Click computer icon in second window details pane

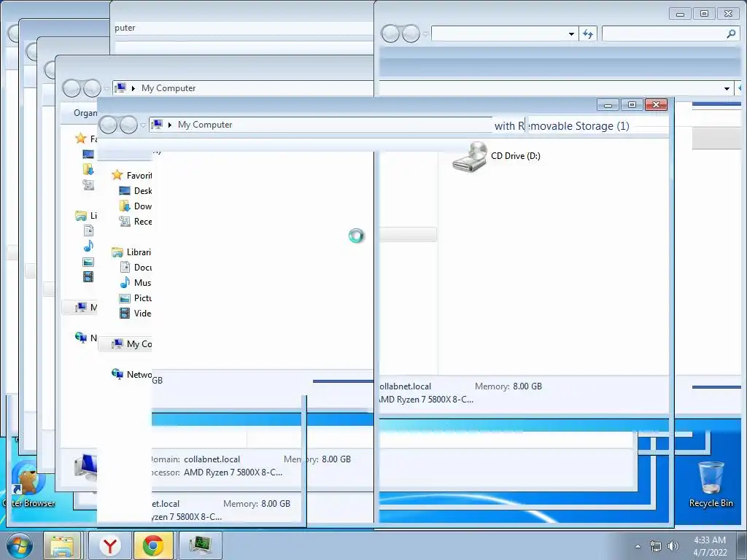point(86,466)
